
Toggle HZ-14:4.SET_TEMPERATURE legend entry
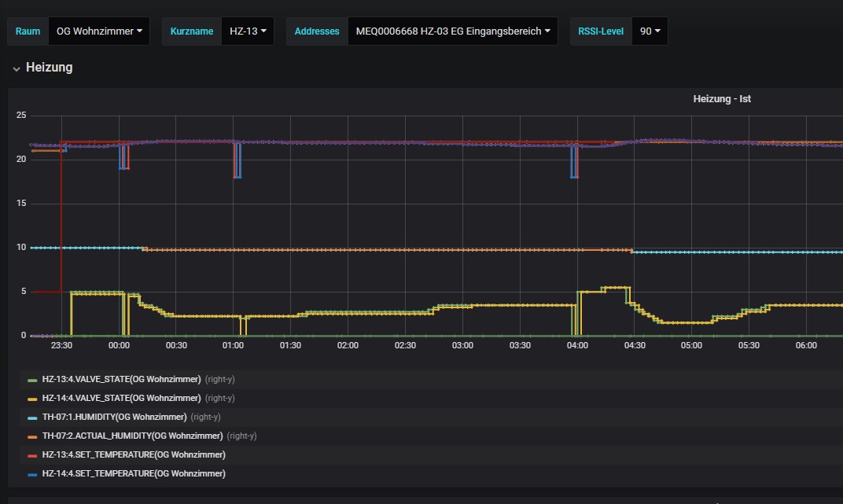(133, 473)
